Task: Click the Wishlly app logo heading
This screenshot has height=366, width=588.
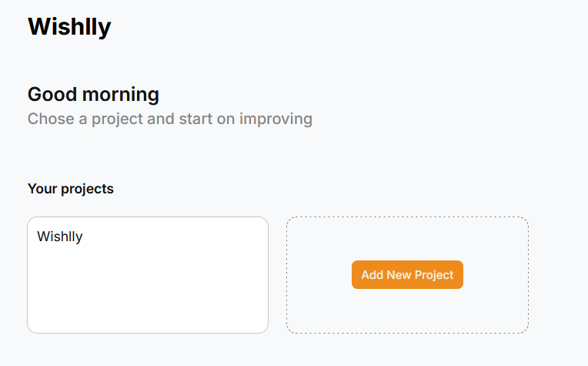Action: (69, 26)
